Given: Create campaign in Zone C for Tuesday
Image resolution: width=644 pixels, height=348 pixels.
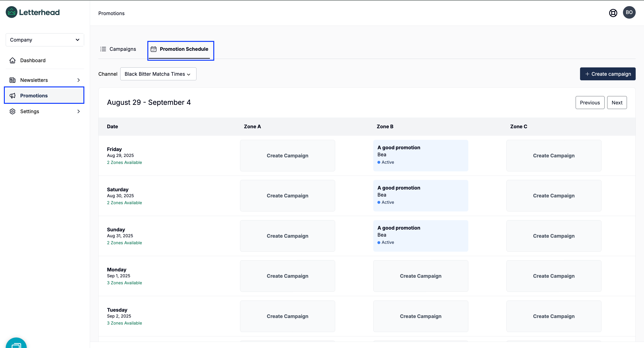Looking at the screenshot, I should [554, 316].
